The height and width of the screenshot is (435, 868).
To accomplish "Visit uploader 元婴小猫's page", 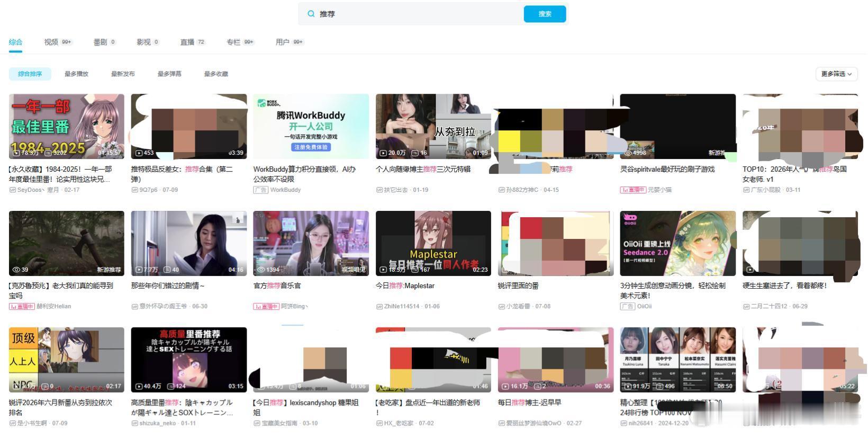I will [659, 190].
